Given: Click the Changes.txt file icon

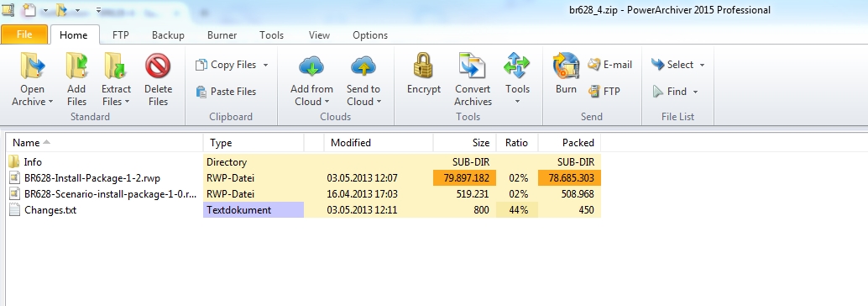Looking at the screenshot, I should (x=14, y=210).
